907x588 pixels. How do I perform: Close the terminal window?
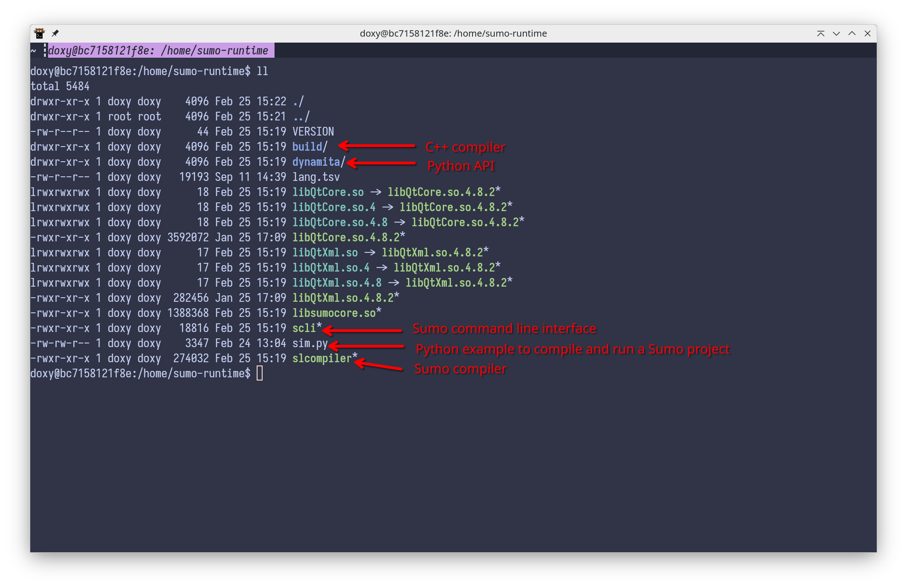click(867, 33)
